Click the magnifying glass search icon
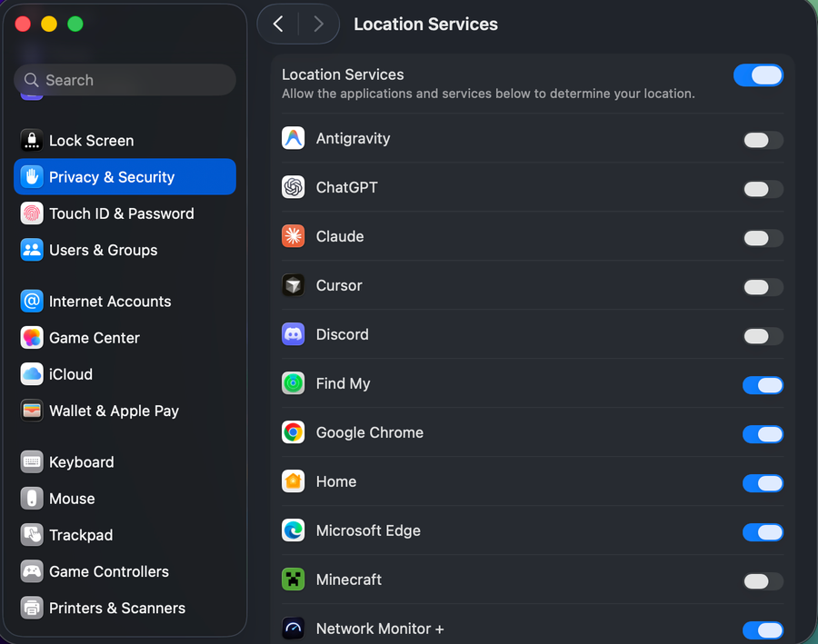The image size is (818, 644). click(31, 80)
